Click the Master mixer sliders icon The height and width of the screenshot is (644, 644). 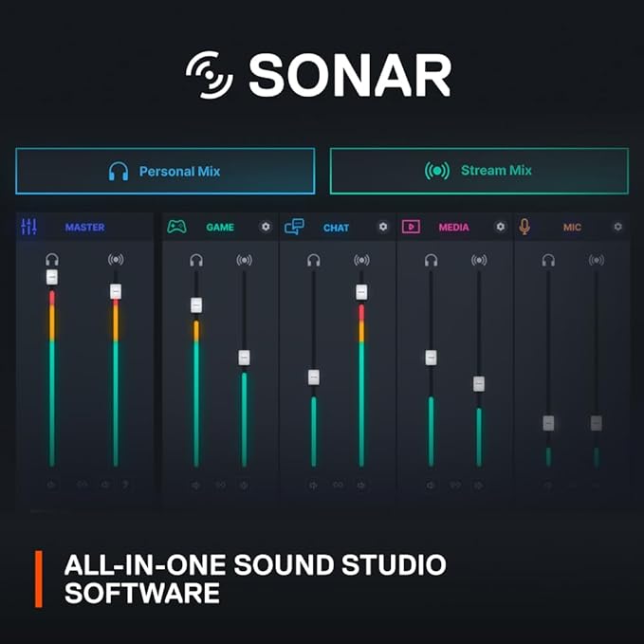point(28,227)
